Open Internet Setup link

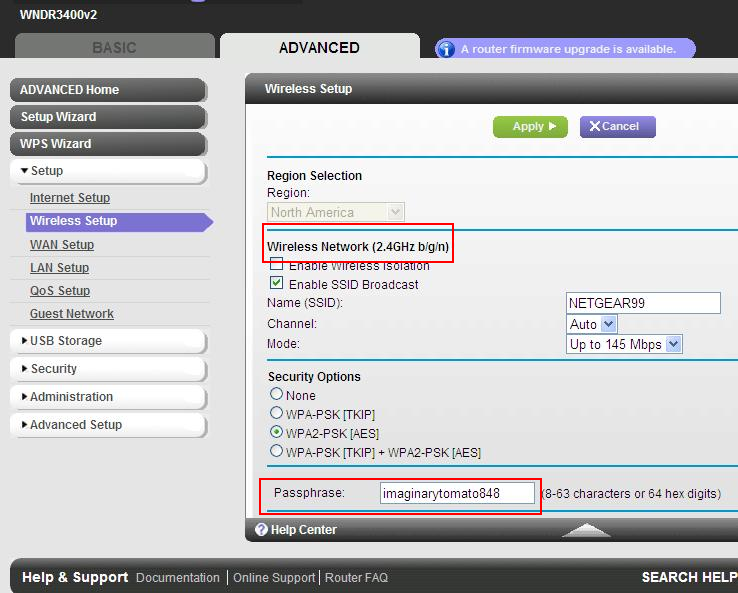(70, 198)
